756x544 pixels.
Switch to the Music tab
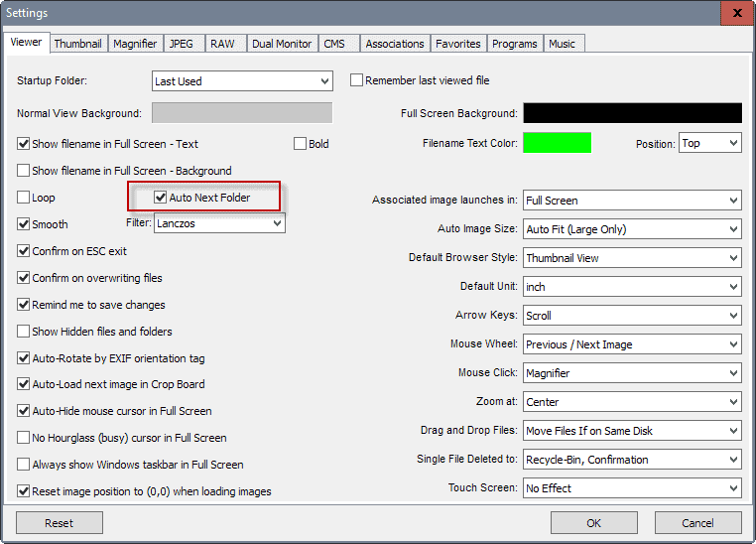pyautogui.click(x=564, y=44)
